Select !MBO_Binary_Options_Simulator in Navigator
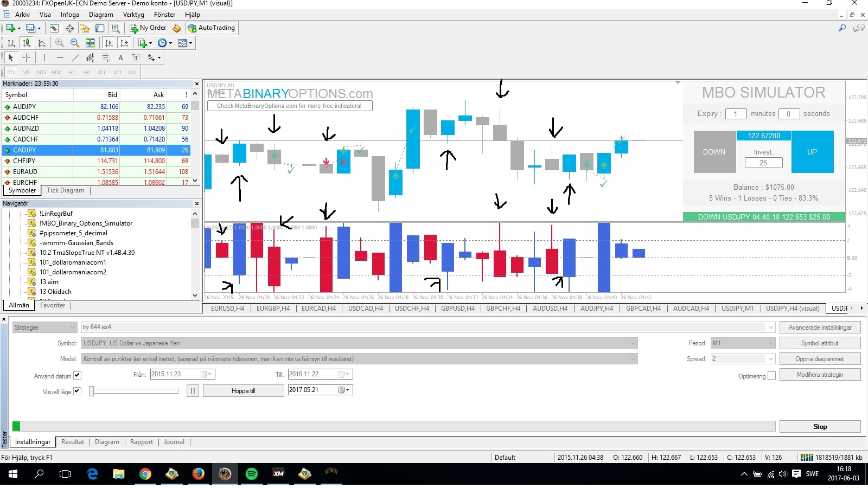 tap(86, 223)
